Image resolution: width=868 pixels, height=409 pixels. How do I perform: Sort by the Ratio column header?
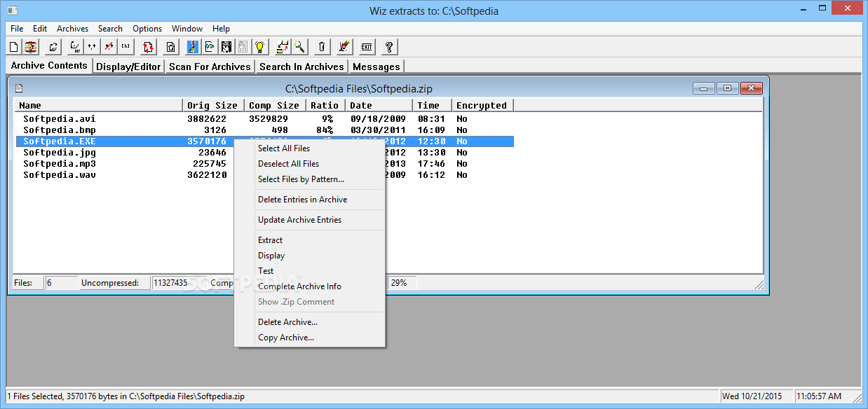point(325,105)
